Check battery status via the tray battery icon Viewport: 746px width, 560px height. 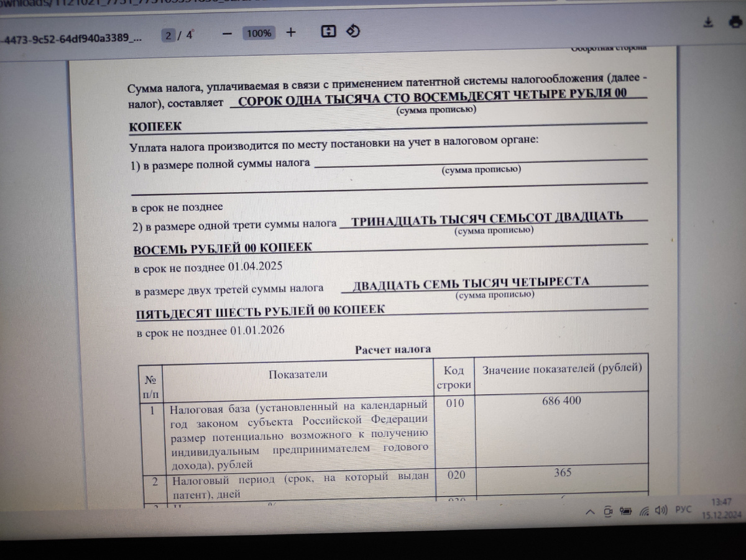click(625, 512)
